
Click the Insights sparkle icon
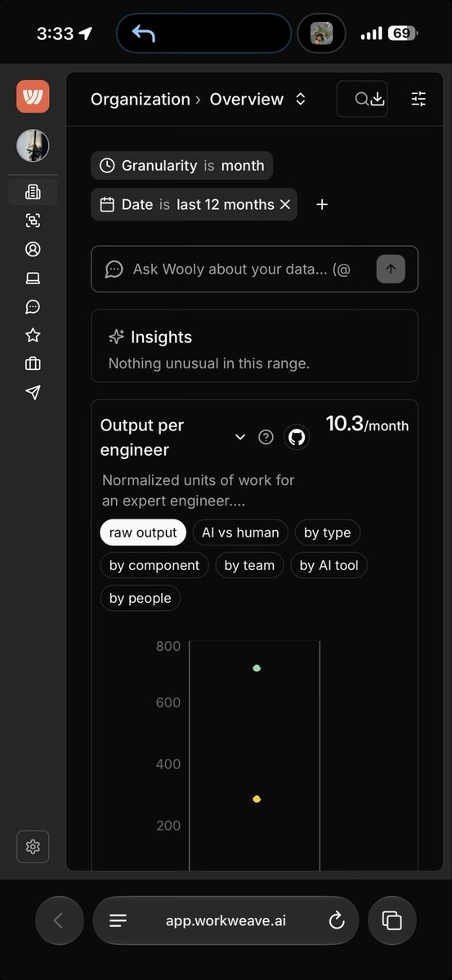click(116, 336)
